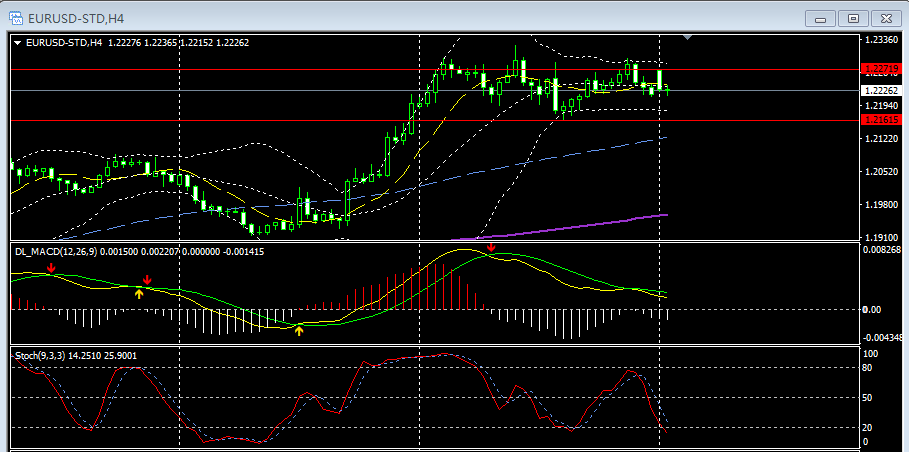Expand the triangle beside EURUSD-STD,H4 chart label
909x452 pixels.
[17, 42]
